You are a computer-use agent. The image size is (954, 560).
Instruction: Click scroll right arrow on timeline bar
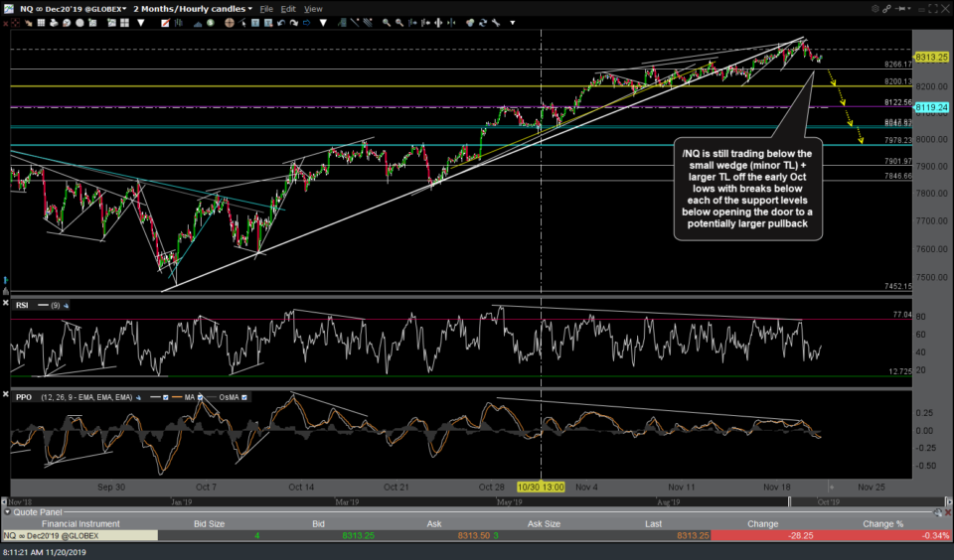point(948,501)
